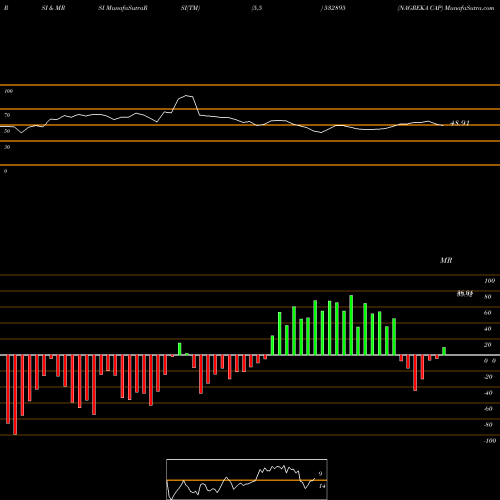Click the longest red histogram bar
Viewport: 500px width, 500px height.
pyautogui.click(x=15, y=395)
